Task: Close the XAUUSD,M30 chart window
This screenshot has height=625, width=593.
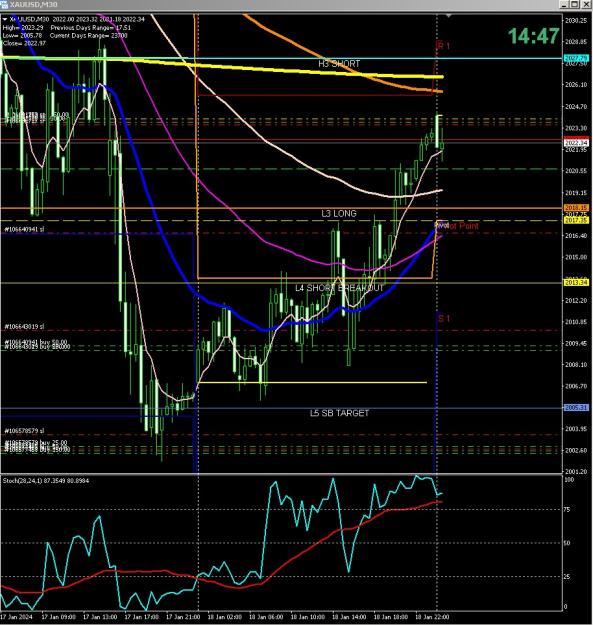Action: coord(586,4)
